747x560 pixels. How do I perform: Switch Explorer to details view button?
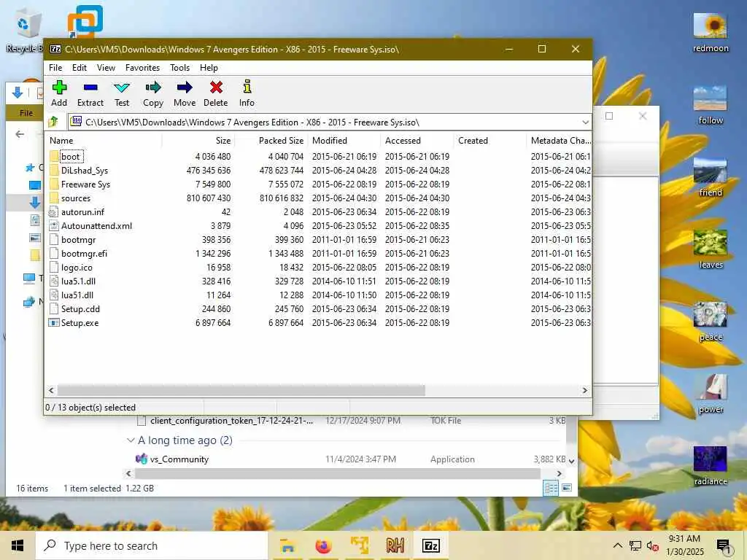[x=551, y=488]
